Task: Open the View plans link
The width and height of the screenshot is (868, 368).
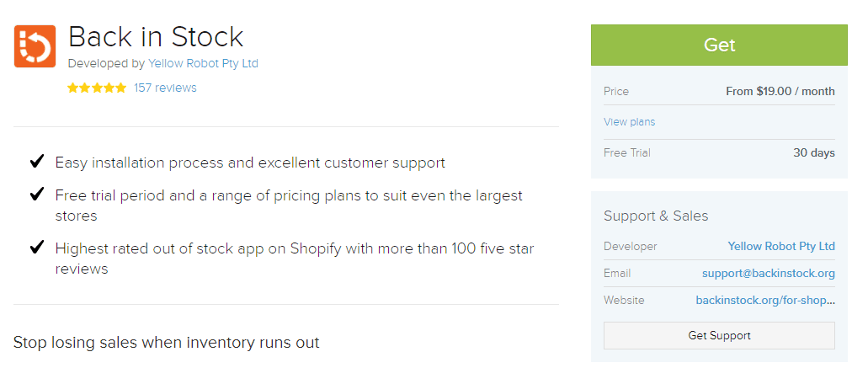Action: pos(629,122)
